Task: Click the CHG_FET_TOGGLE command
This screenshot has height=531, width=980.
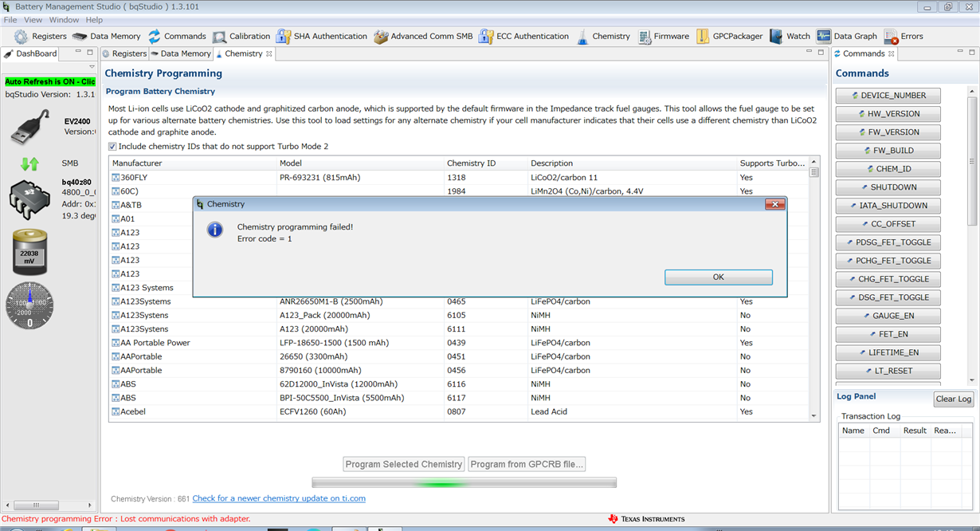Action: 888,279
